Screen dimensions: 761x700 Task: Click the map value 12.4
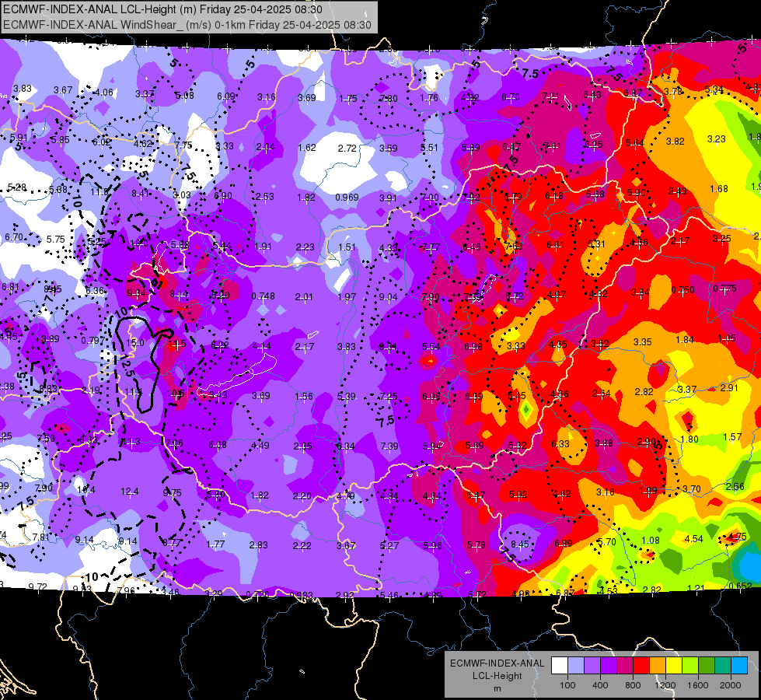(130, 492)
